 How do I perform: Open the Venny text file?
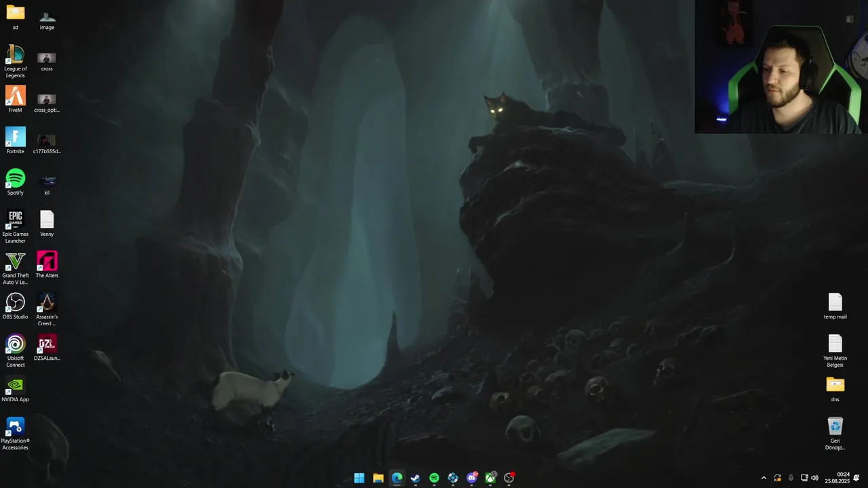(47, 224)
